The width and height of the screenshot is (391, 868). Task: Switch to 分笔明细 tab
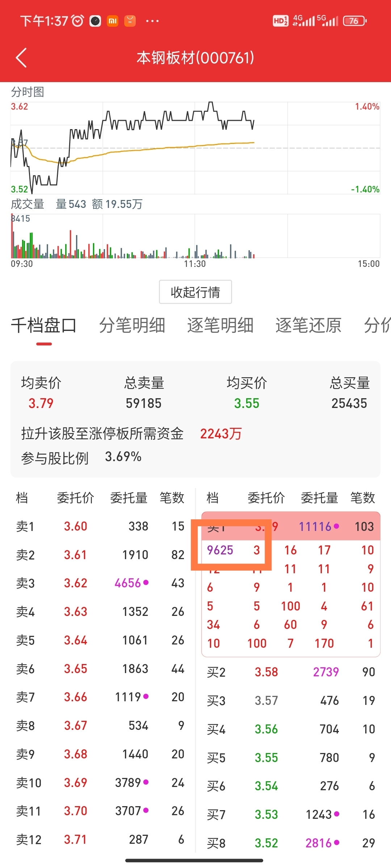point(132,325)
